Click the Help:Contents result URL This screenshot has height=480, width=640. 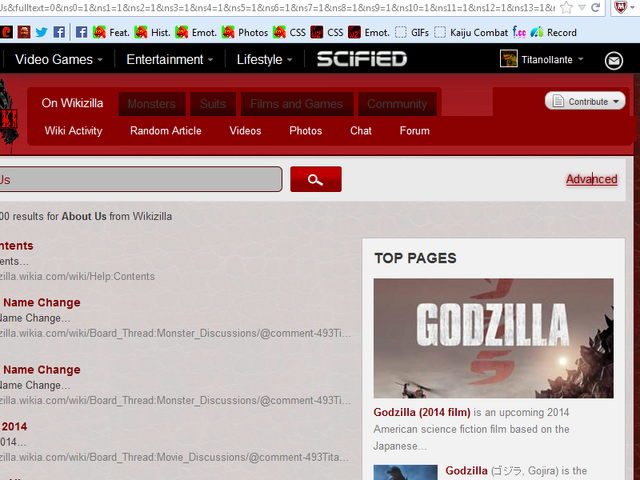[x=78, y=276]
